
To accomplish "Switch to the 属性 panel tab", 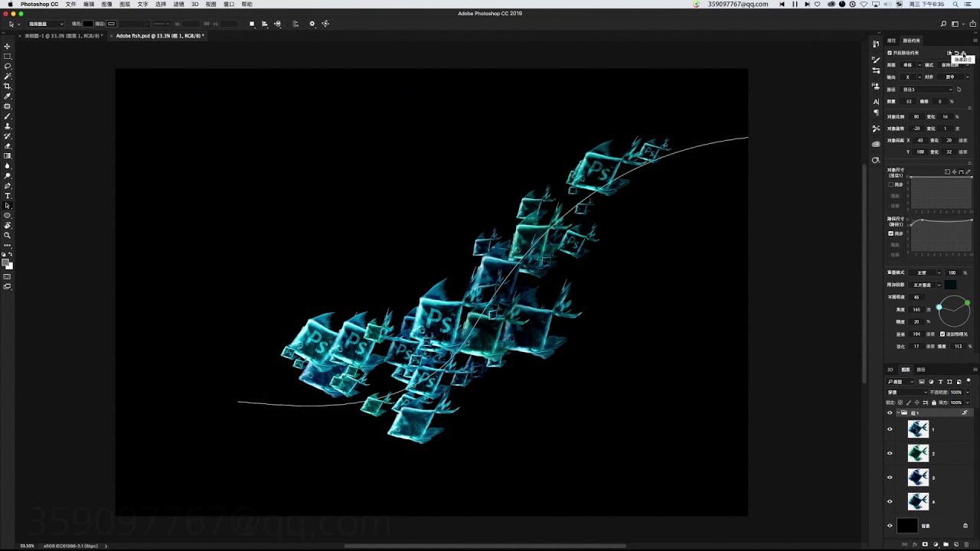I will [891, 41].
